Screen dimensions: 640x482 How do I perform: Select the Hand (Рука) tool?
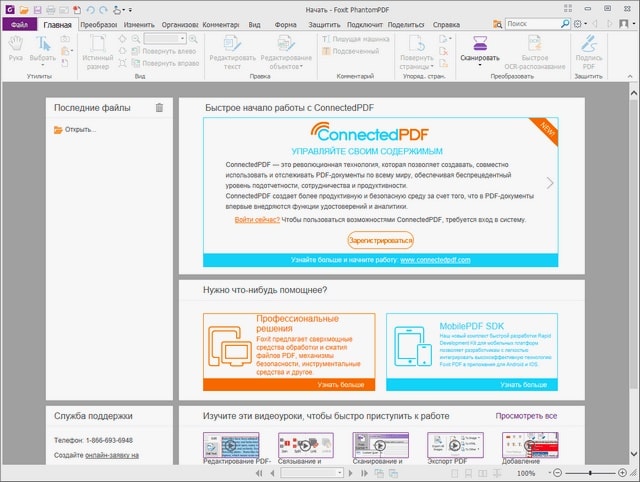point(16,48)
